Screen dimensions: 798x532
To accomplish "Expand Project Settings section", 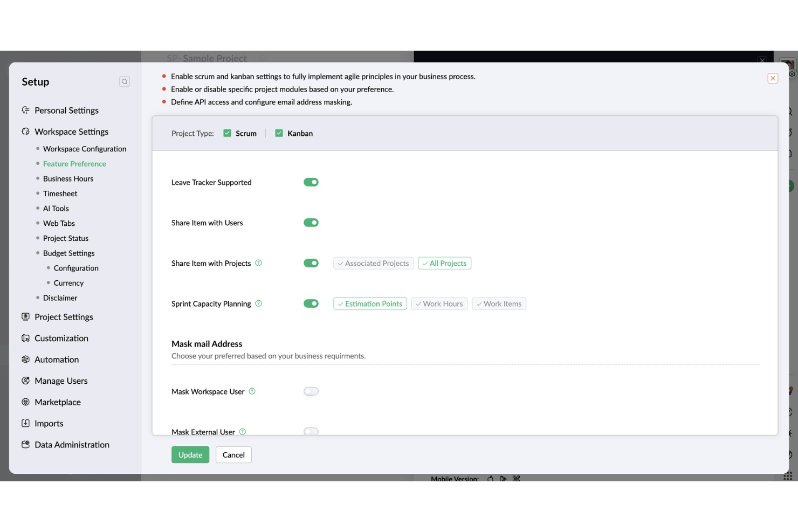I will 64,317.
